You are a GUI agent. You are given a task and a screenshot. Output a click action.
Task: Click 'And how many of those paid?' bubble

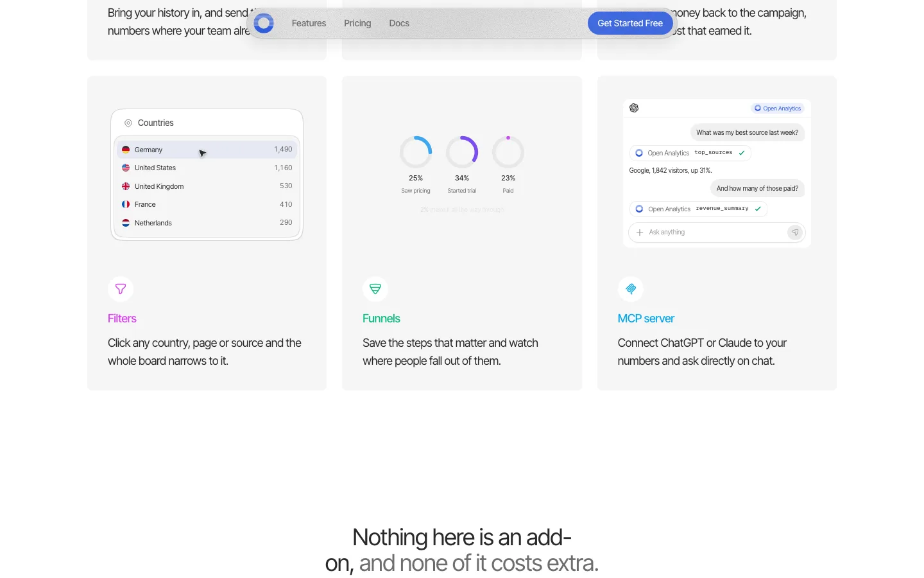pos(757,188)
